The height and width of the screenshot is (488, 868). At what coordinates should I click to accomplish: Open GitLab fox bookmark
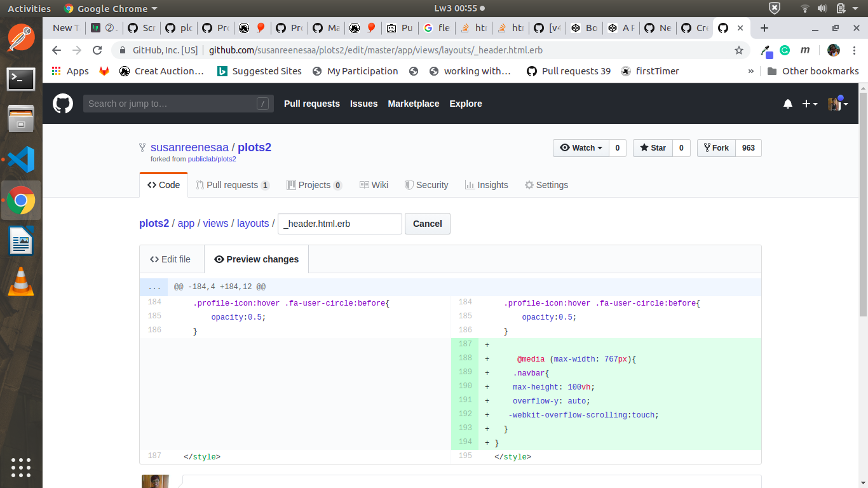(x=104, y=71)
